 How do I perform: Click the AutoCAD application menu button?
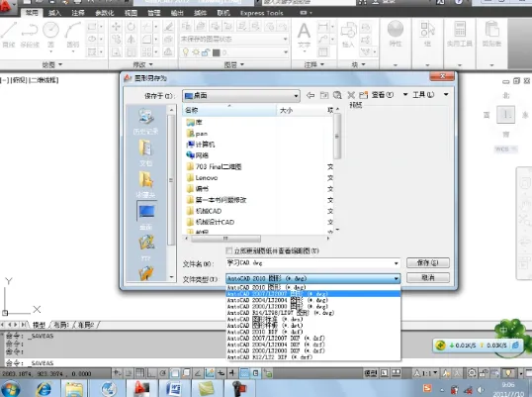point(8,8)
